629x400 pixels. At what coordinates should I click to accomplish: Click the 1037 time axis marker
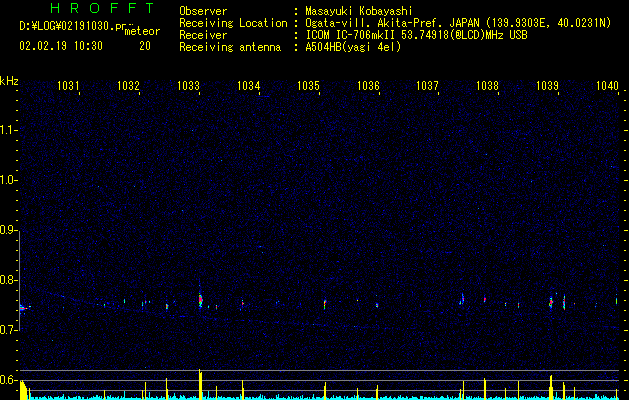(427, 85)
